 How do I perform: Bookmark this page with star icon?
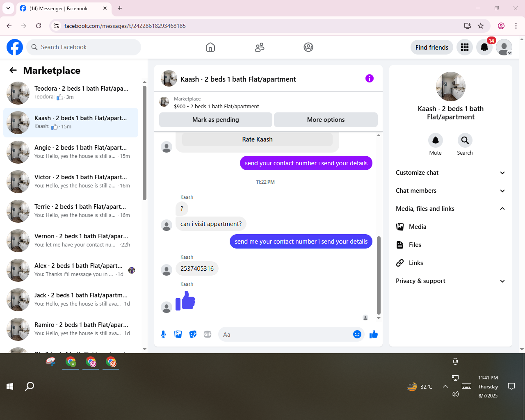(481, 26)
